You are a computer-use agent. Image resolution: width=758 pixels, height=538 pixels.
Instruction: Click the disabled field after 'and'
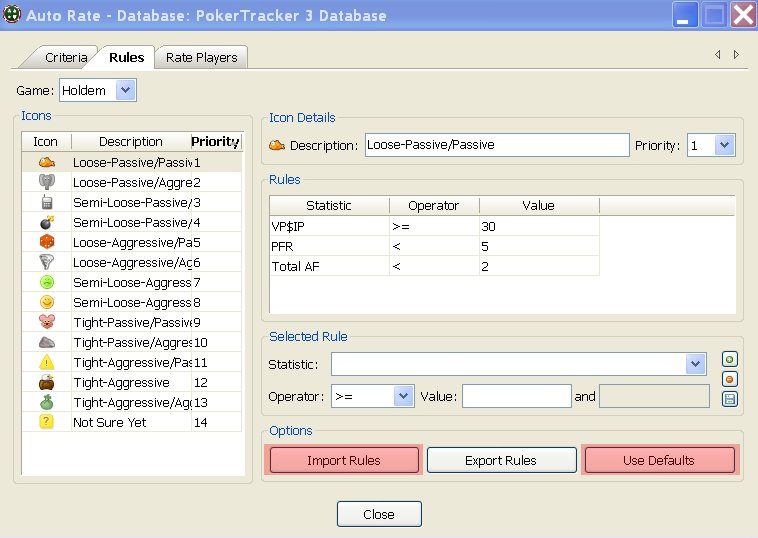pos(654,396)
